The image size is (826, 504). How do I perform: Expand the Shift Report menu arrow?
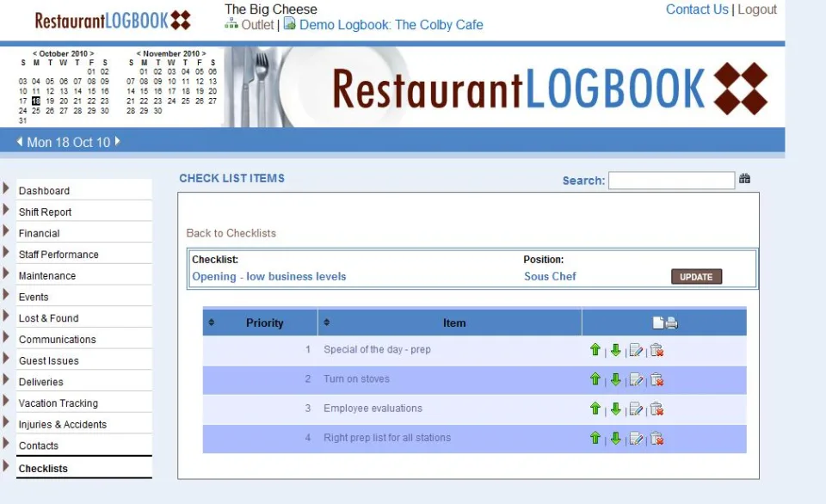[6, 210]
